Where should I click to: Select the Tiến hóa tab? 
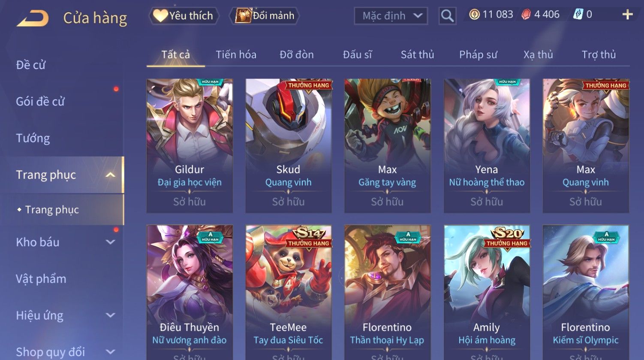click(236, 54)
